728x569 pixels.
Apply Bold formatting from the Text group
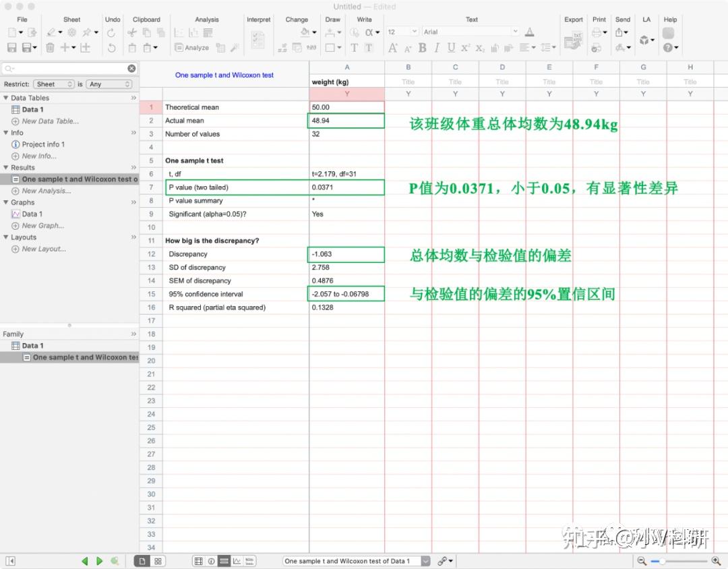422,47
